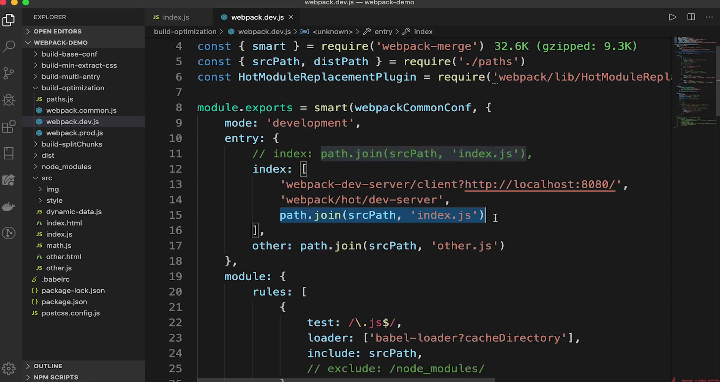
Task: Expand the OPEN EDITORS section
Action: 84,31
